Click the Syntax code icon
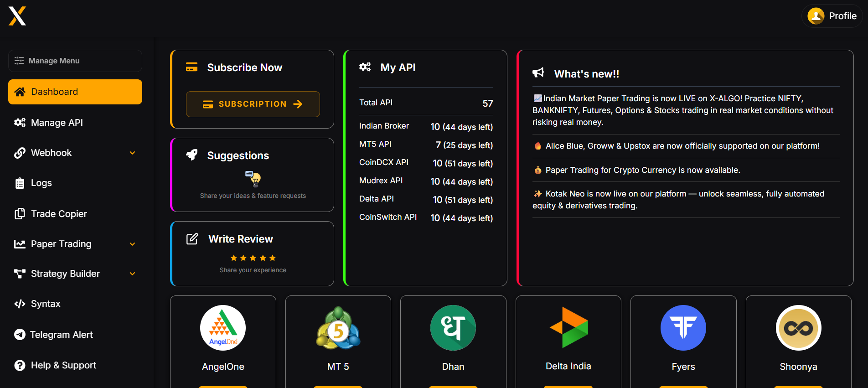The height and width of the screenshot is (388, 868). (20, 304)
